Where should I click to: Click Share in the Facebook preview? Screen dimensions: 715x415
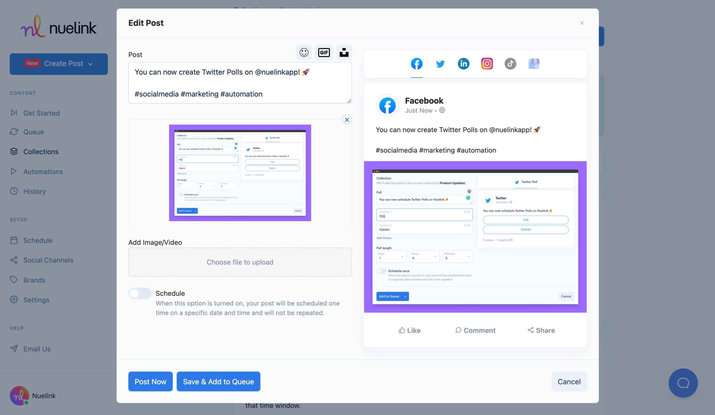point(541,330)
